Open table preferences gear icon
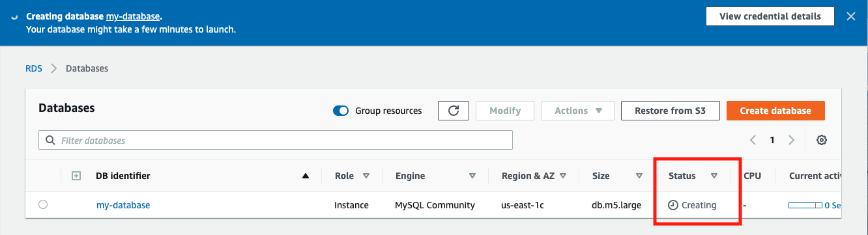This screenshot has height=235, width=868. (x=822, y=140)
